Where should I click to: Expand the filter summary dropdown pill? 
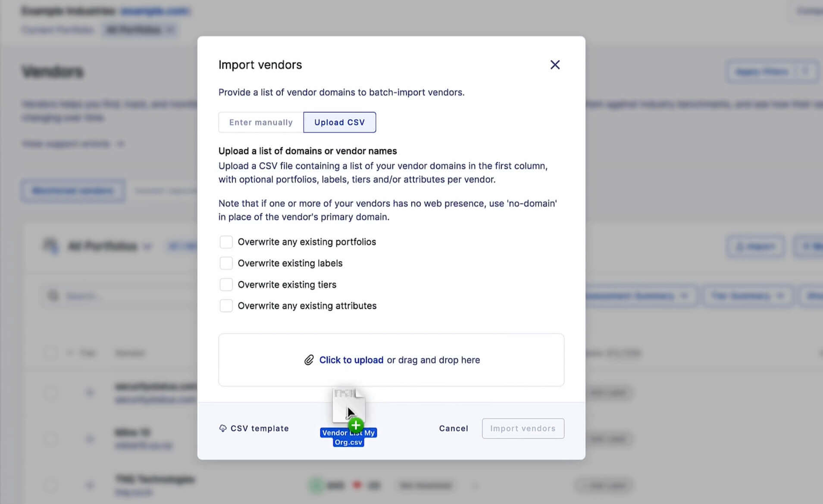pos(748,296)
